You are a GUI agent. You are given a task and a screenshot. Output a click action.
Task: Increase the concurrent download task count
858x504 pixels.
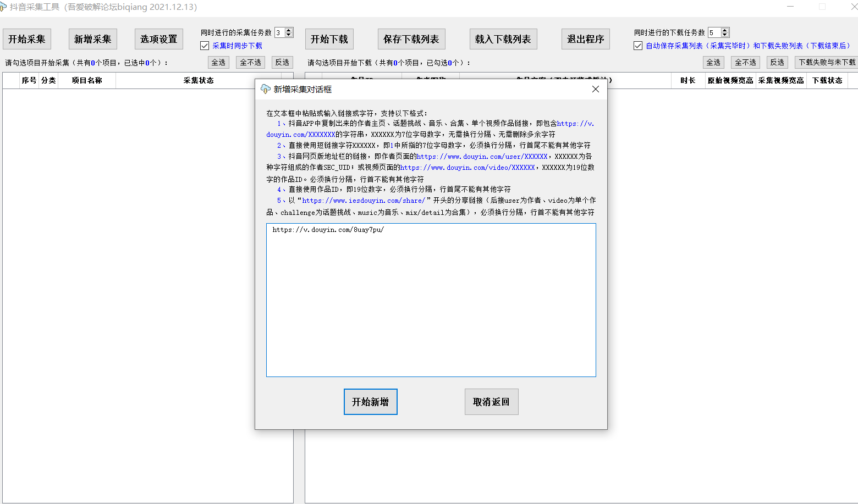click(x=725, y=30)
